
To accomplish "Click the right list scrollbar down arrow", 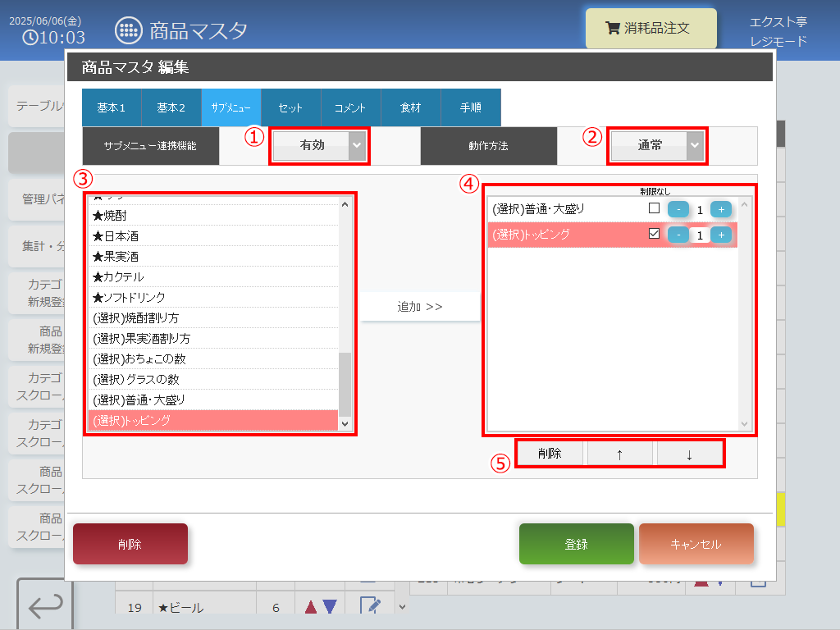I will click(744, 424).
